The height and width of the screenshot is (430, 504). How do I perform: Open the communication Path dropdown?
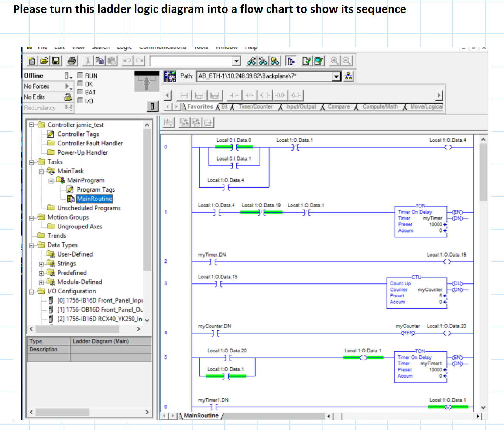[336, 76]
